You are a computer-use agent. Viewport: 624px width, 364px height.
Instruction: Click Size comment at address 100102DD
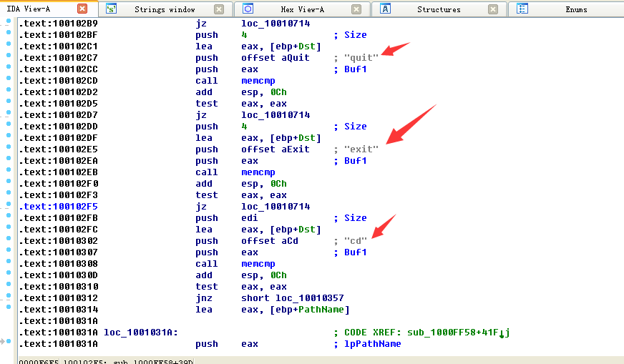[356, 127]
